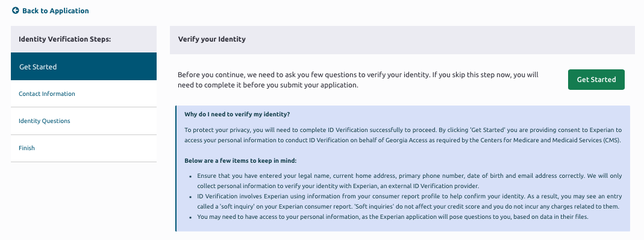Viewport: 644px width, 240px height.
Task: Open the Back to Application link
Action: coord(51,11)
